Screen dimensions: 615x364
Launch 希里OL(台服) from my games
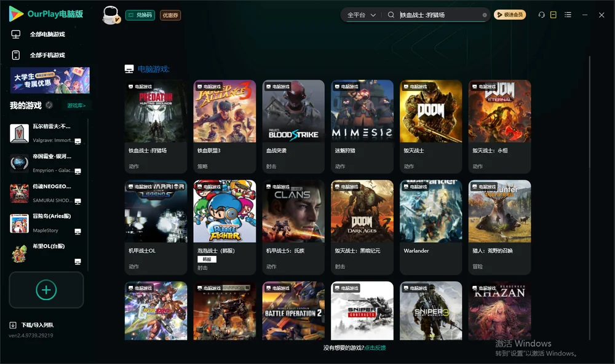point(46,253)
